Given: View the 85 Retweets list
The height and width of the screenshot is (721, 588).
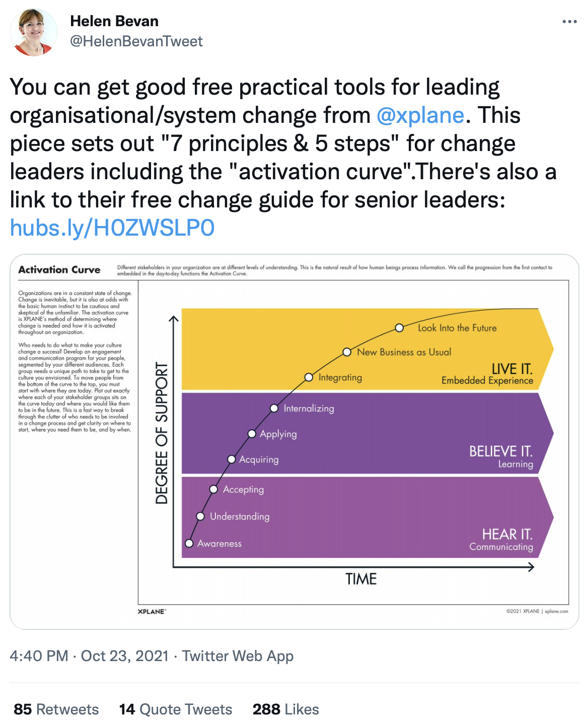Looking at the screenshot, I should click(56, 709).
